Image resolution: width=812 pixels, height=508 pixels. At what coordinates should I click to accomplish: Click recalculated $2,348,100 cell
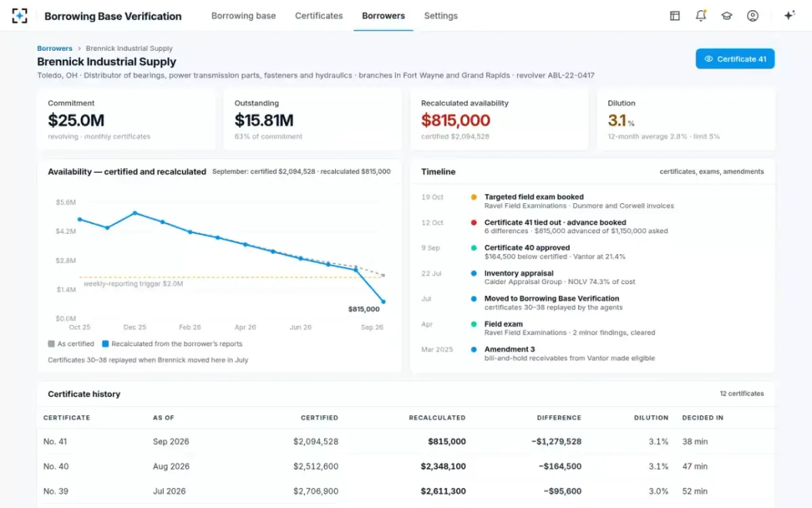click(443, 467)
